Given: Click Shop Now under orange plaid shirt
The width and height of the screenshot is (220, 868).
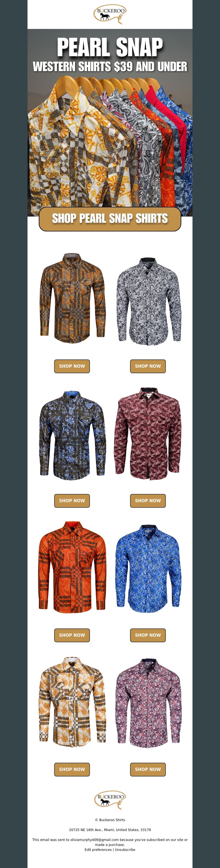Looking at the screenshot, I should click(x=72, y=635).
